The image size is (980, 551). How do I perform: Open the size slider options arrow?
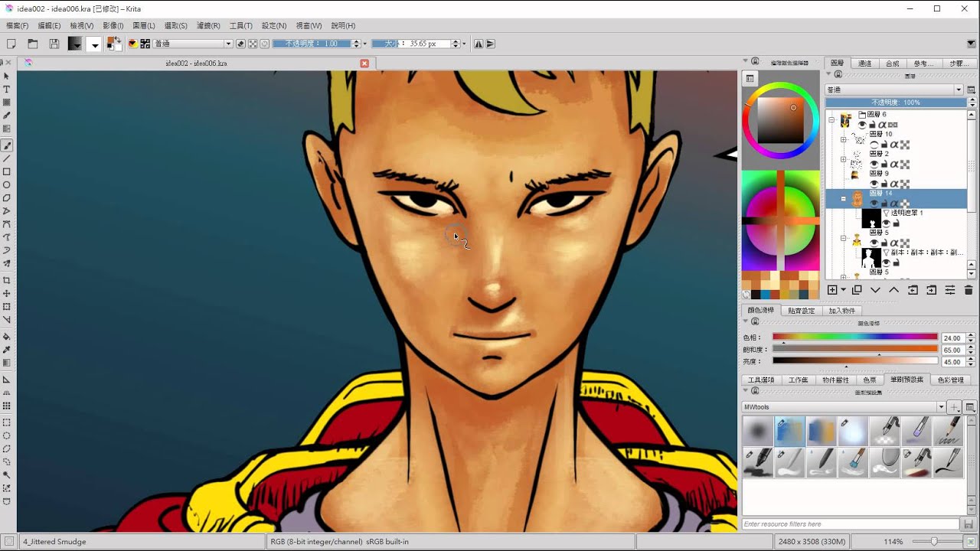click(x=464, y=44)
